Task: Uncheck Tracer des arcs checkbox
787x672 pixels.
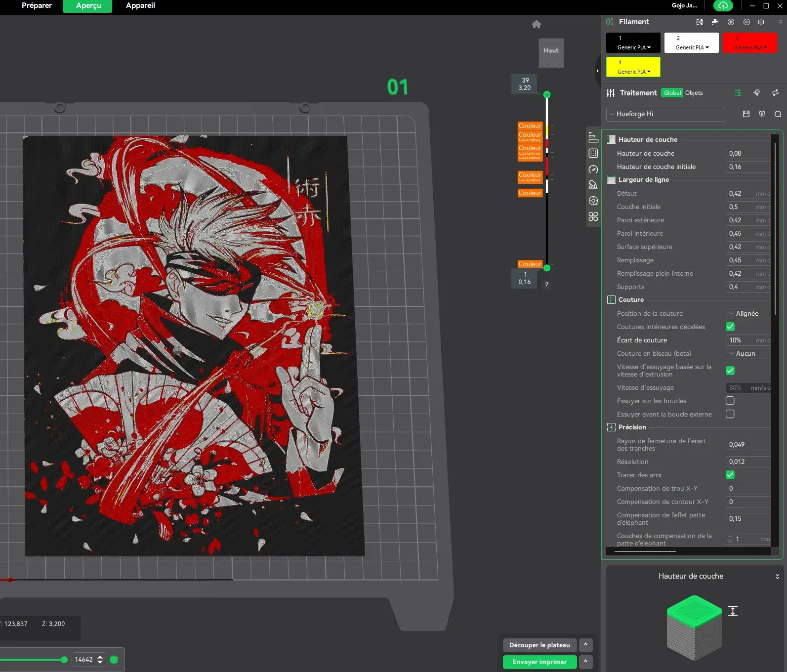Action: pos(730,475)
